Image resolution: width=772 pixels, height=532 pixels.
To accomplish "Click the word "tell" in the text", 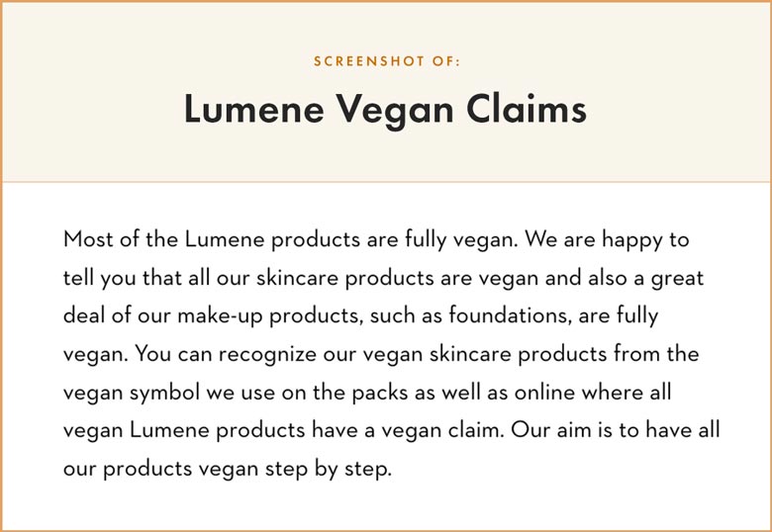I will click(77, 278).
